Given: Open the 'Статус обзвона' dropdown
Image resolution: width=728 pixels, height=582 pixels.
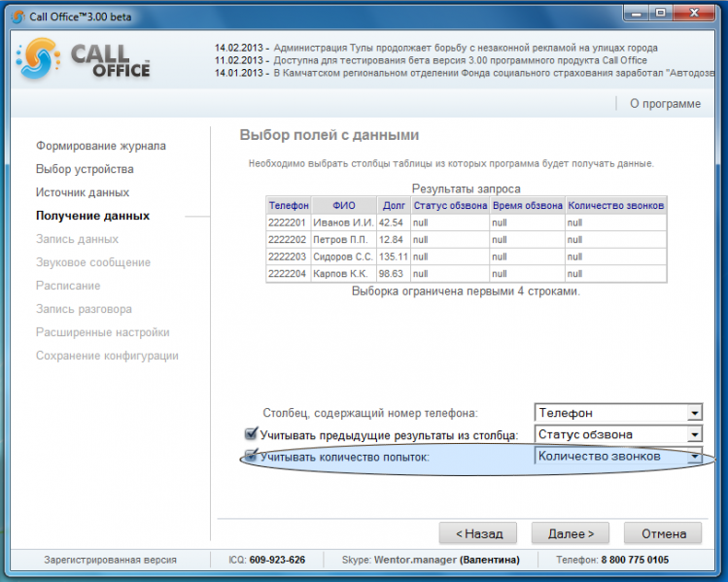Looking at the screenshot, I should [618, 434].
